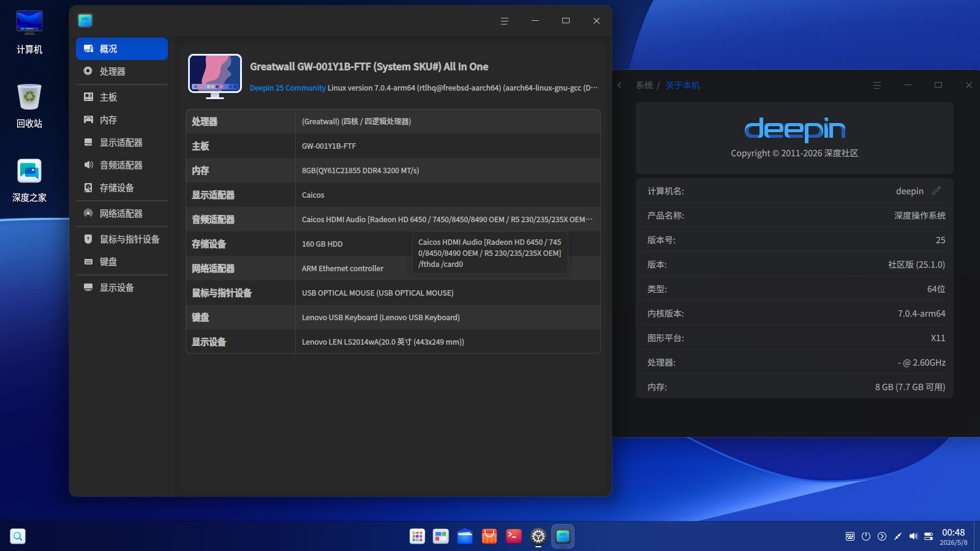The height and width of the screenshot is (551, 980).
Task: Select the 8 GB (7.7 GB 可用) value
Action: (910, 387)
